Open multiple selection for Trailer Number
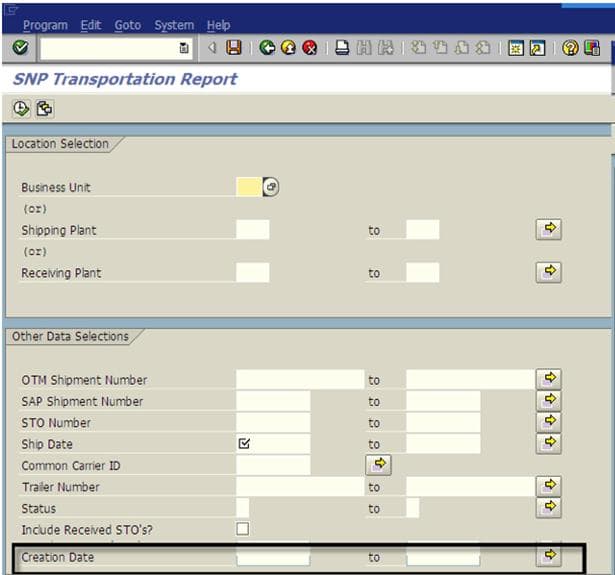Viewport: 615px width, 575px height. click(549, 486)
